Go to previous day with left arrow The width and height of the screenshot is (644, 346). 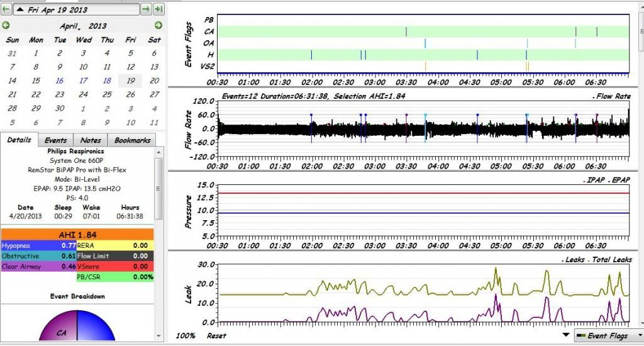click(x=6, y=9)
